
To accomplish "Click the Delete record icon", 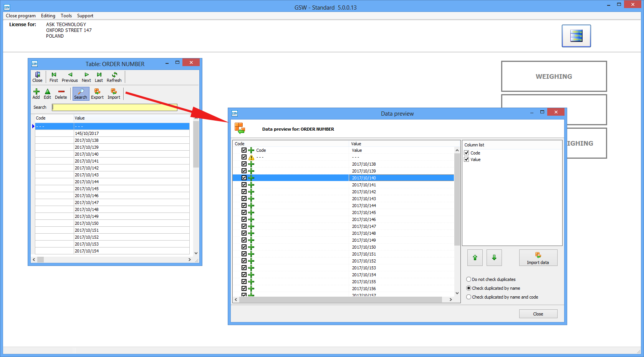I will tap(61, 93).
